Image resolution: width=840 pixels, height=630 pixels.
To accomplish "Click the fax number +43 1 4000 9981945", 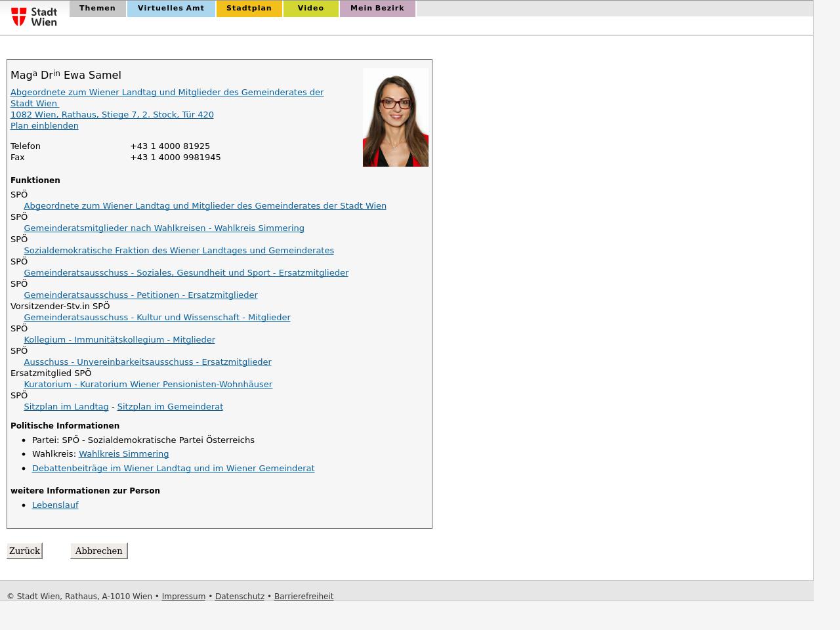I will pyautogui.click(x=175, y=157).
